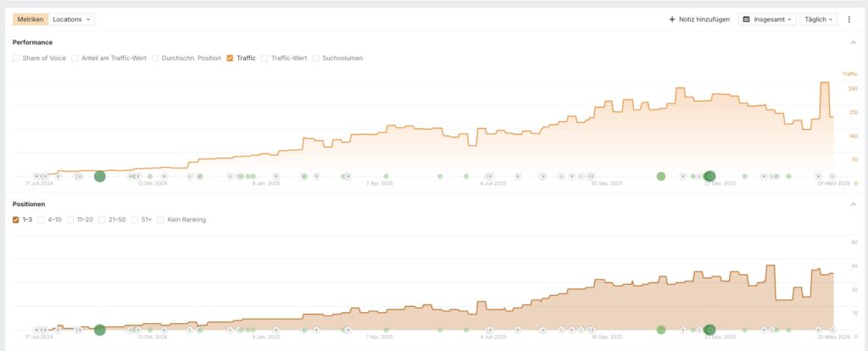Viewport: 868px width, 351px height.
Task: Collapse the Performance section chevron
Action: click(x=852, y=42)
